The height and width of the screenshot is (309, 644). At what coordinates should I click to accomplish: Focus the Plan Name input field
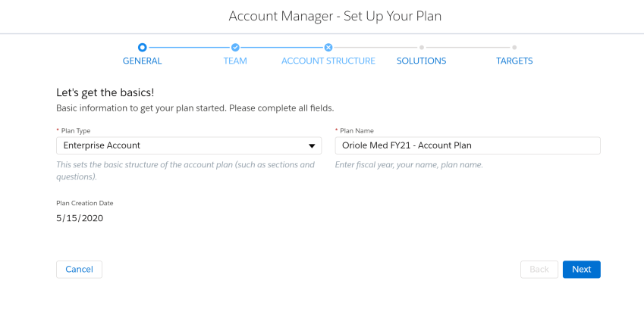(468, 145)
